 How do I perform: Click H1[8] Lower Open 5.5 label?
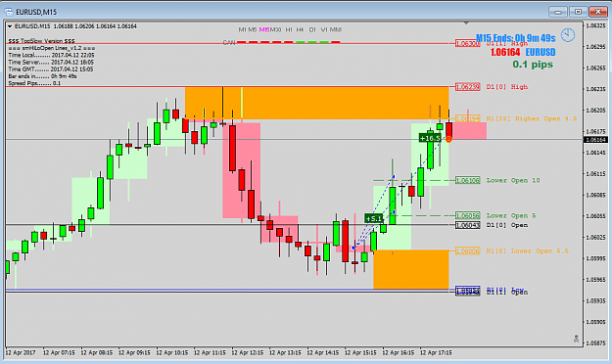528,250
